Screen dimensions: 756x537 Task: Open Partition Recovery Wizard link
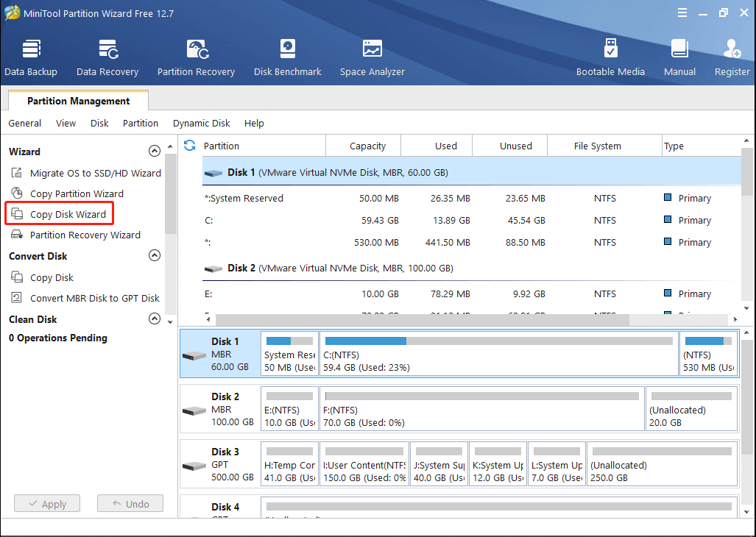coord(85,235)
